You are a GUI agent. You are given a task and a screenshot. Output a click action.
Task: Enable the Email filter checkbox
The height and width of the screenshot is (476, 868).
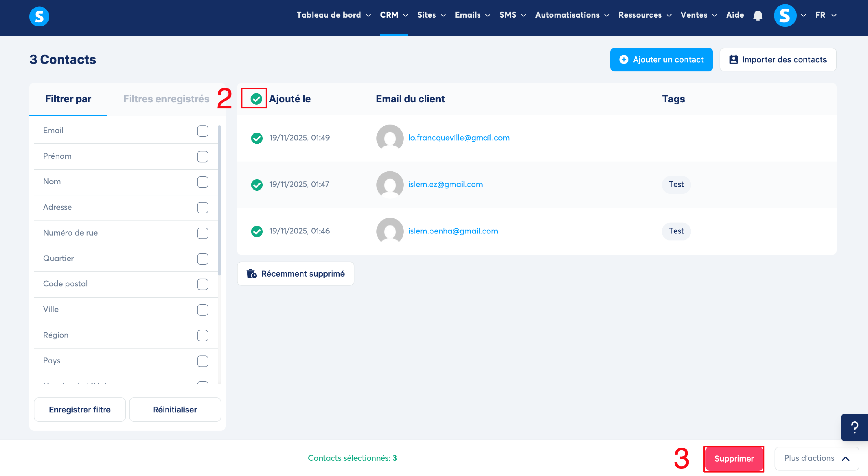(203, 131)
